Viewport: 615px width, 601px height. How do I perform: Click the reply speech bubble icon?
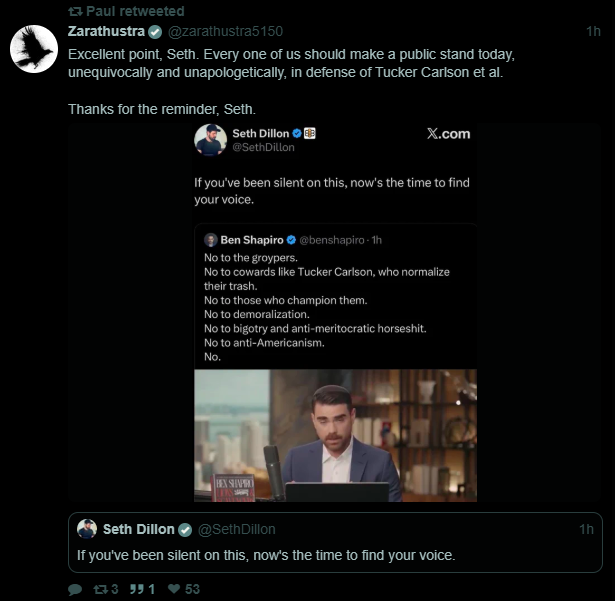coord(75,589)
